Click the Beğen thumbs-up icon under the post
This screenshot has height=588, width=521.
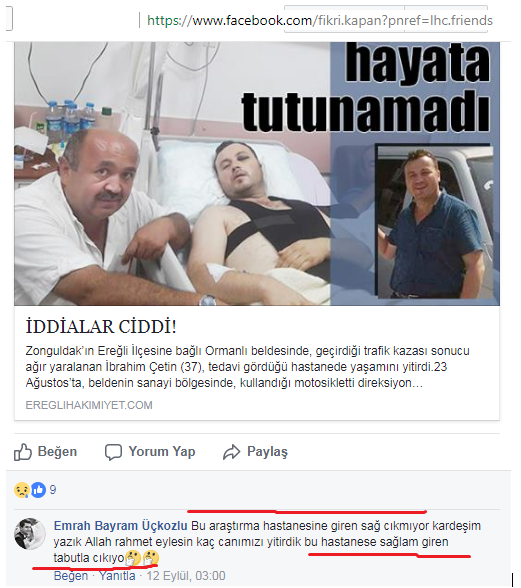pos(23,452)
